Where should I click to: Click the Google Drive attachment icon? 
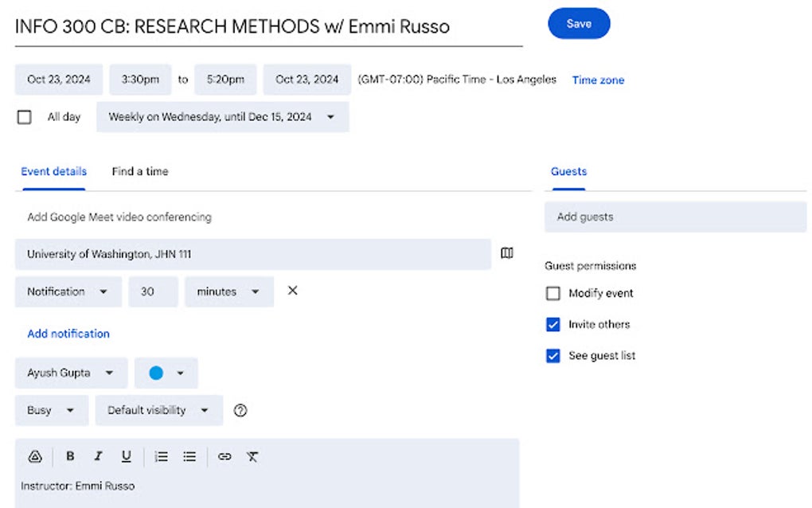[x=35, y=456]
